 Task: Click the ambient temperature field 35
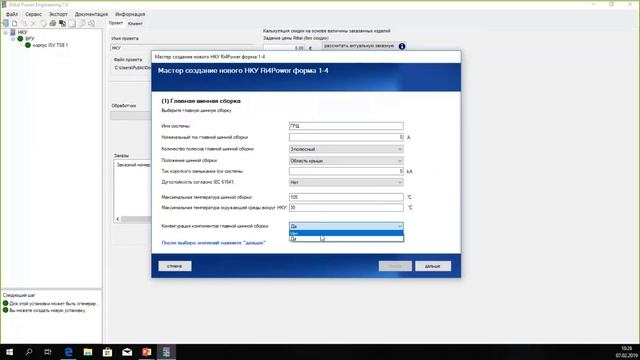tap(346, 208)
